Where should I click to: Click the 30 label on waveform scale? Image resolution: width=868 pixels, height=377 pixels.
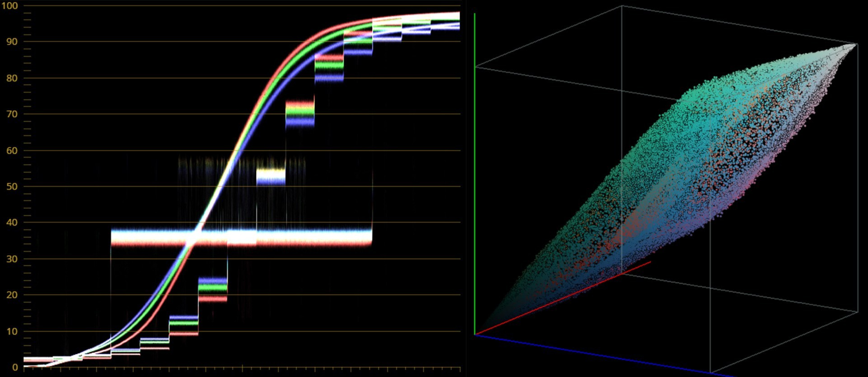pos(12,259)
